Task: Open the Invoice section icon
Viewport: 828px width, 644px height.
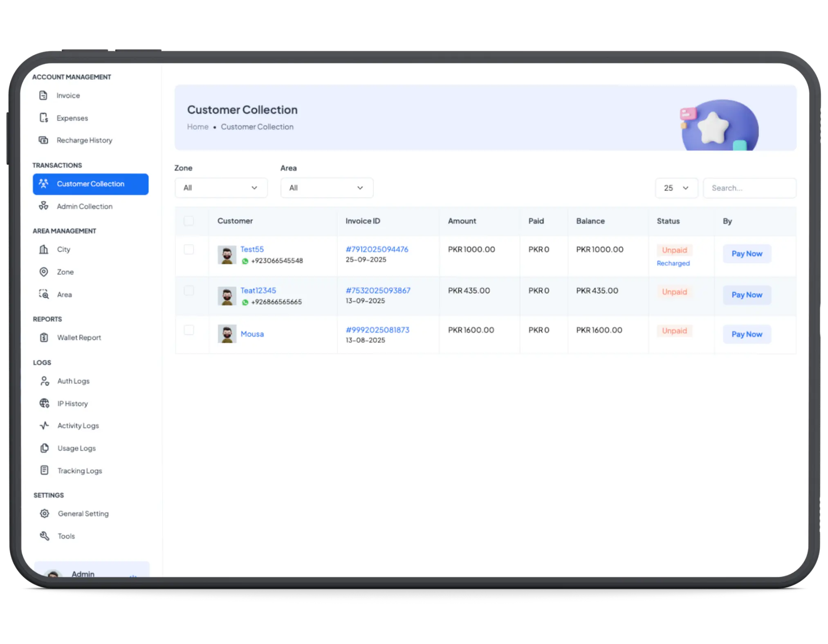Action: tap(44, 95)
